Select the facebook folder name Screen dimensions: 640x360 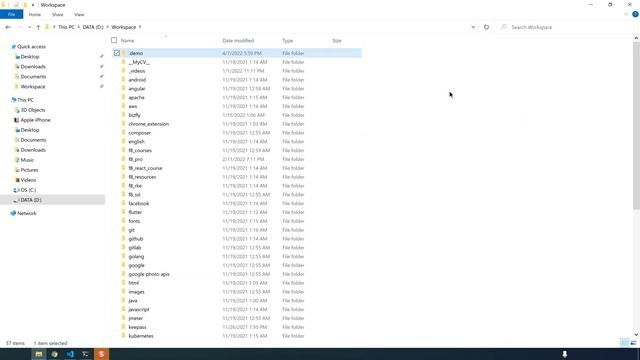click(139, 203)
